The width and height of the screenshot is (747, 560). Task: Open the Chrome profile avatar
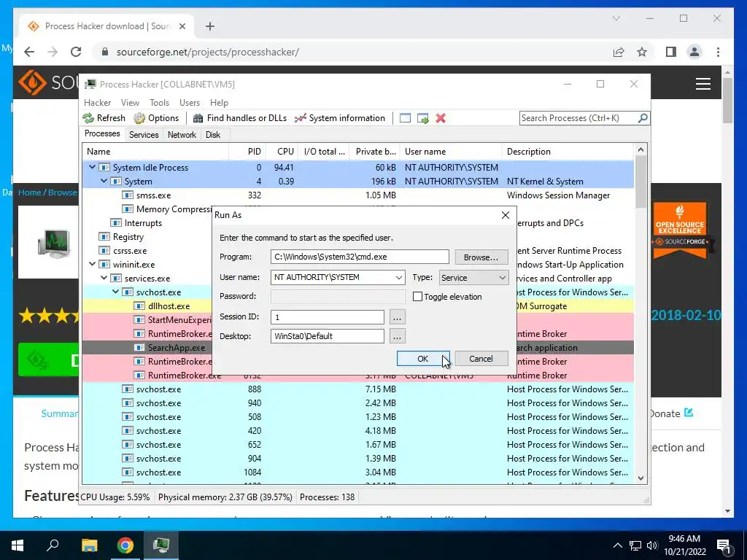[x=694, y=52]
